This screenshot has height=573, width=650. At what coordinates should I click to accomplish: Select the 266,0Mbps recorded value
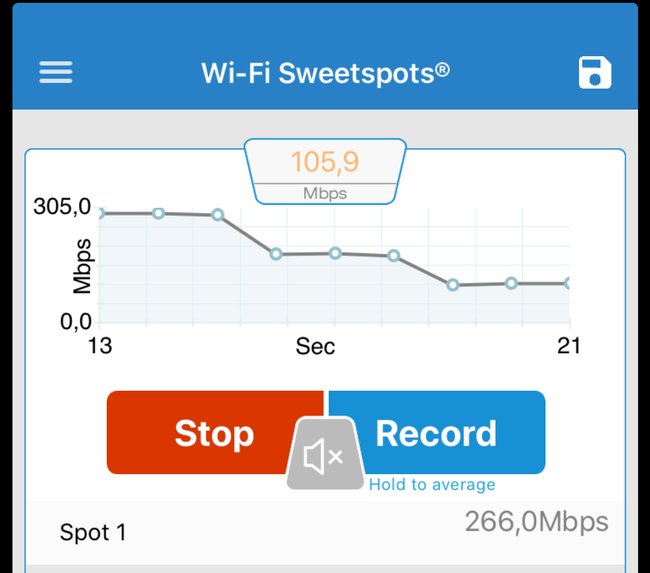click(x=536, y=522)
